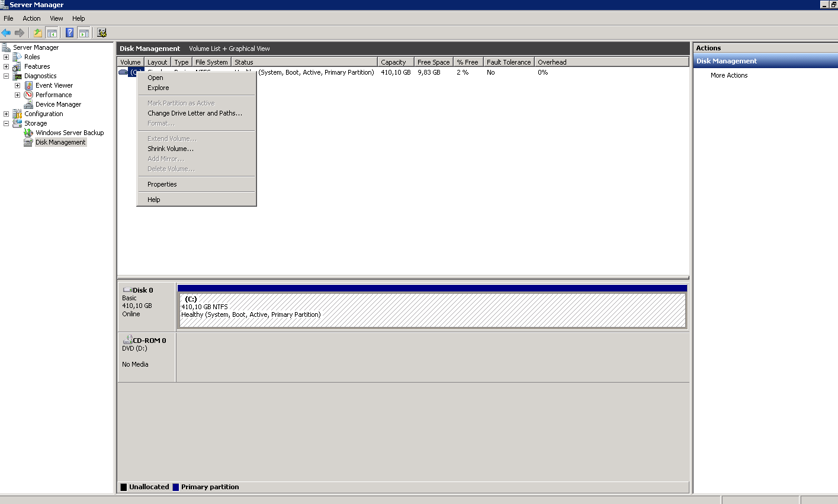
Task: Open the Action menu
Action: tap(32, 18)
